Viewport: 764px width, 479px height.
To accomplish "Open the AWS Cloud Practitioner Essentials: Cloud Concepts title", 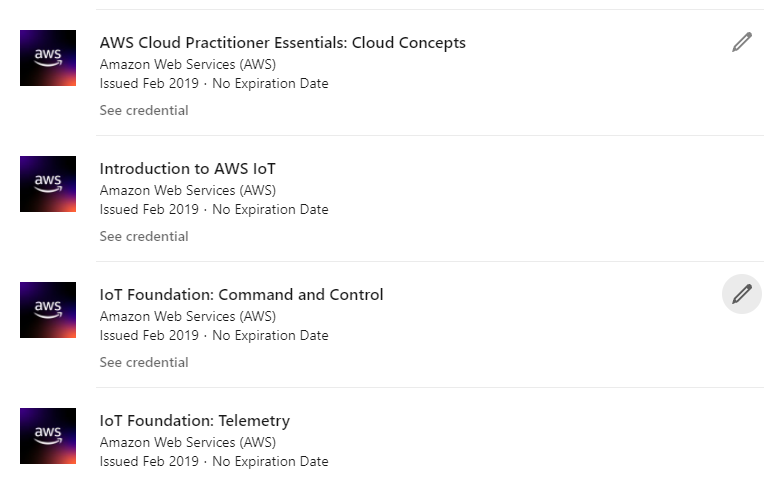I will [283, 43].
